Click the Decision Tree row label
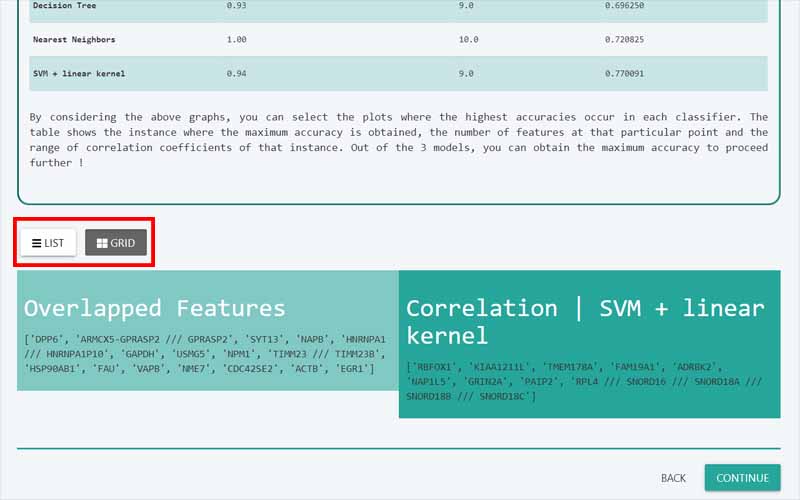 pos(68,6)
